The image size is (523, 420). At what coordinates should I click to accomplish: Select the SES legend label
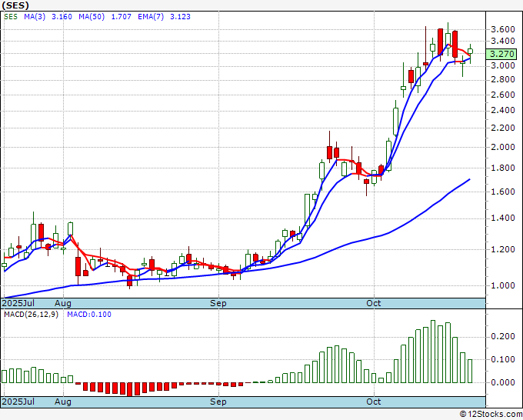tap(11, 17)
